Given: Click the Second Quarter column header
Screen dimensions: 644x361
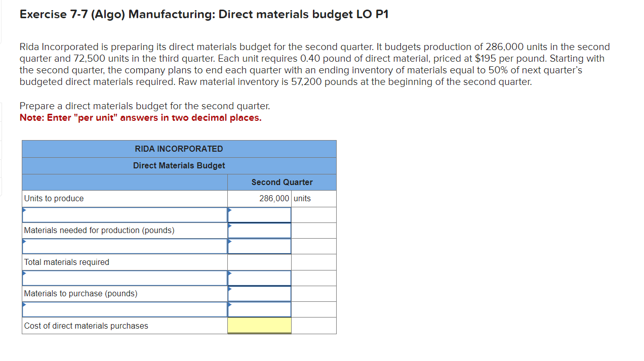Looking at the screenshot, I should point(281,182).
